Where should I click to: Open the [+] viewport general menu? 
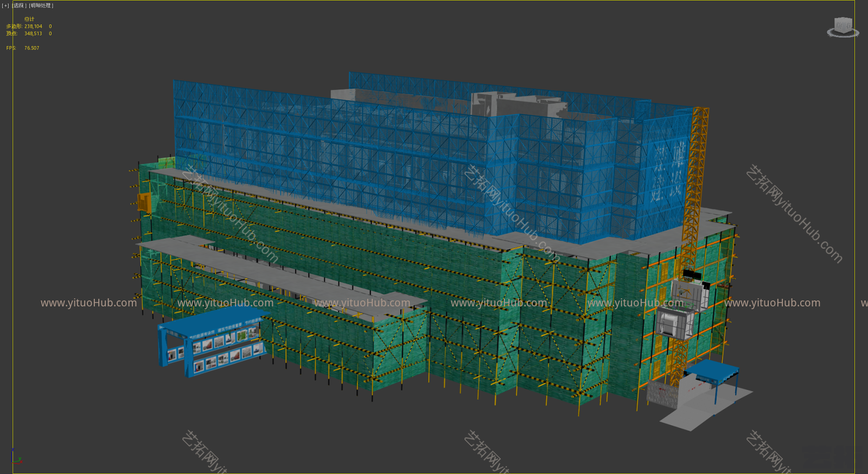(5, 5)
